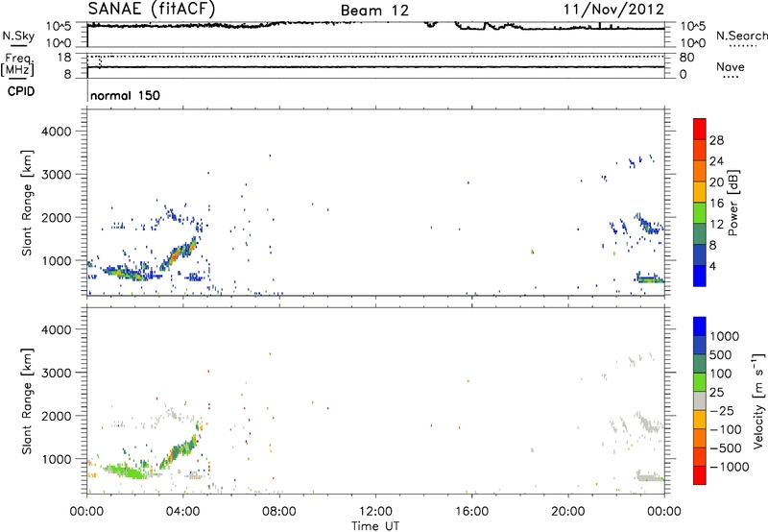Click the 16:00 time axis label

click(471, 512)
